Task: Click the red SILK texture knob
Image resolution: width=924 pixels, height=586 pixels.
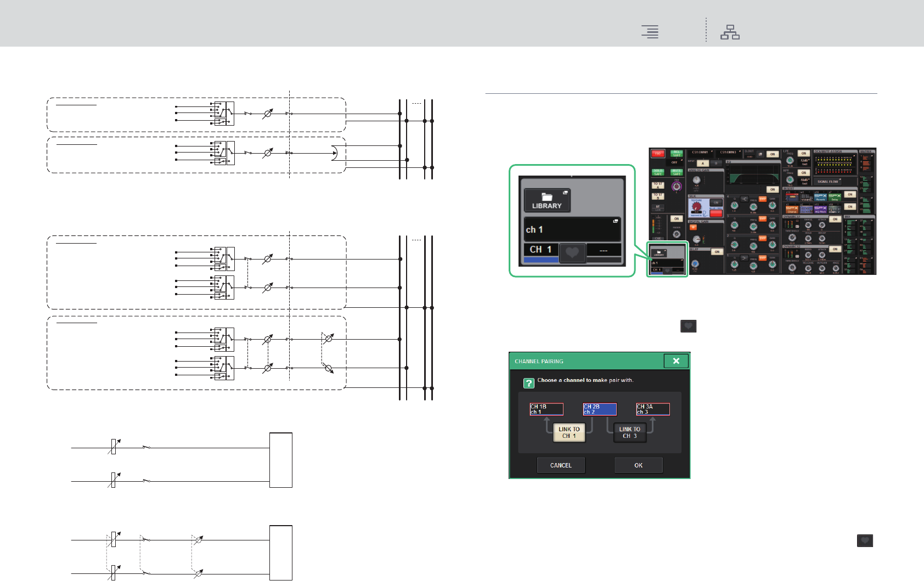Action: [696, 206]
